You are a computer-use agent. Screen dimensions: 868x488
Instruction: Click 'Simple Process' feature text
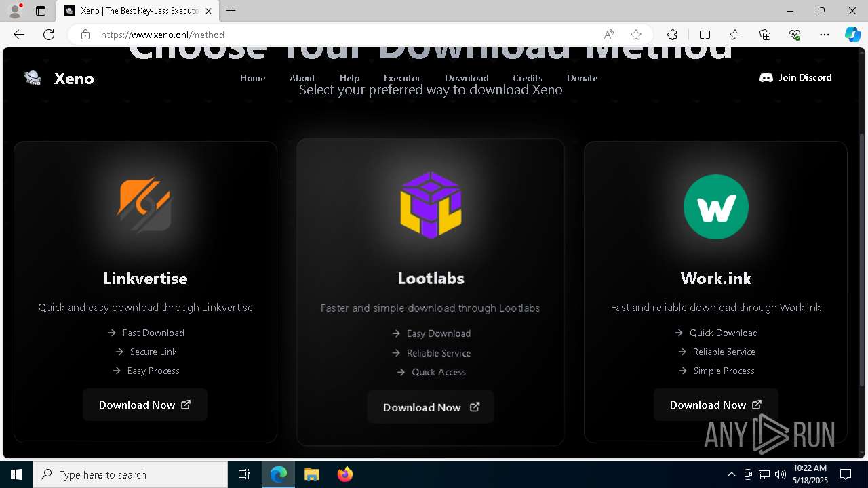724,371
